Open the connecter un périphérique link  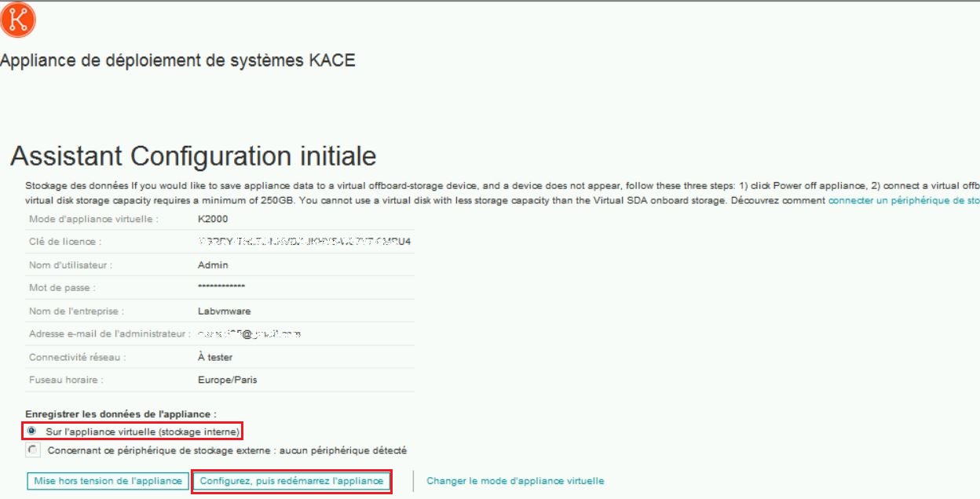tap(904, 201)
